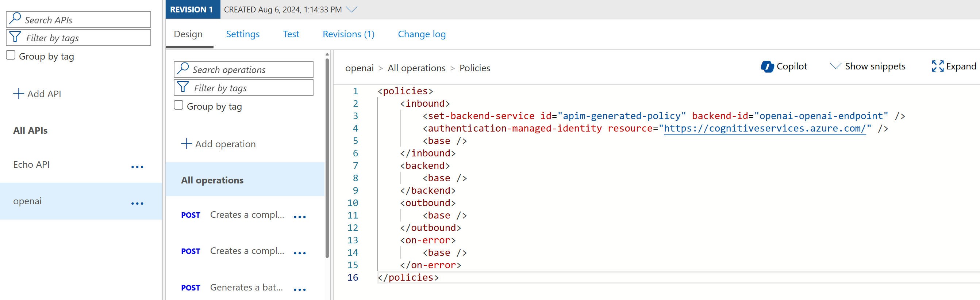980x300 pixels.
Task: Open the Revisions (1) tab
Action: [x=349, y=34]
